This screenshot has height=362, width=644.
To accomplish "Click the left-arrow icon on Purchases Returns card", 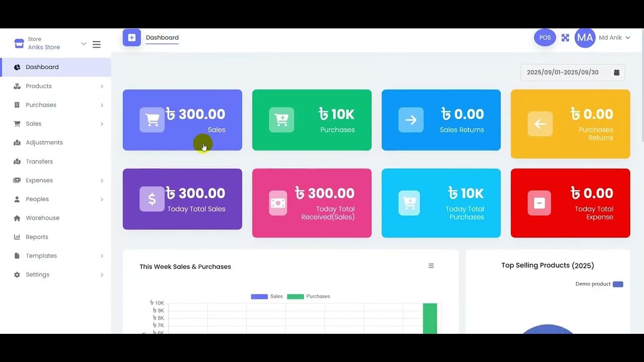I will point(540,124).
